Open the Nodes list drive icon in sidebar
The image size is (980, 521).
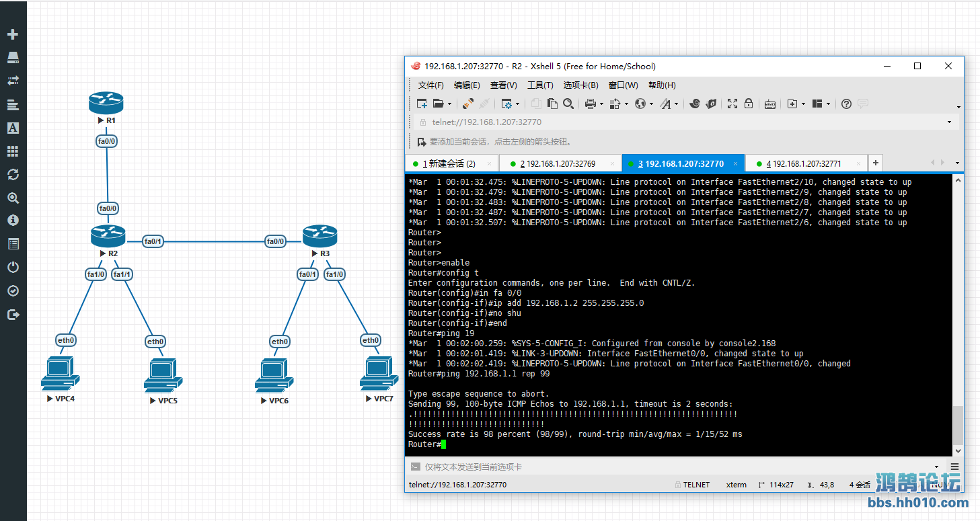coord(13,58)
